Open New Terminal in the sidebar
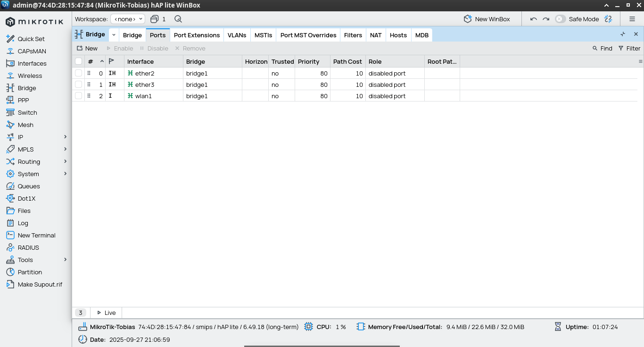The image size is (644, 347). pos(36,235)
